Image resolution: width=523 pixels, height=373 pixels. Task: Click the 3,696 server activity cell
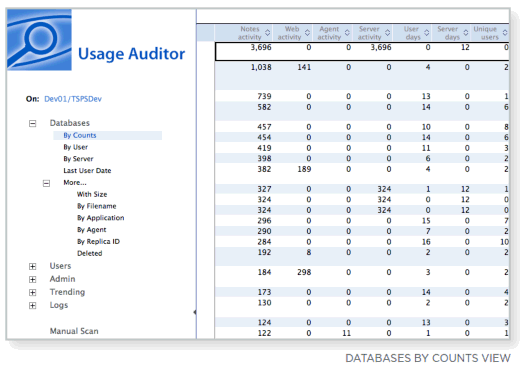click(x=381, y=47)
